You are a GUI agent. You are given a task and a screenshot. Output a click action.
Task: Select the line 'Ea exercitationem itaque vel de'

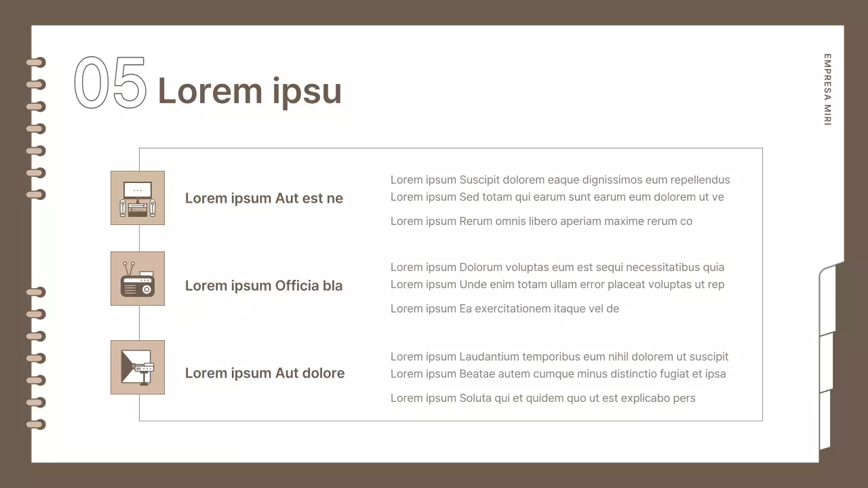(505, 309)
